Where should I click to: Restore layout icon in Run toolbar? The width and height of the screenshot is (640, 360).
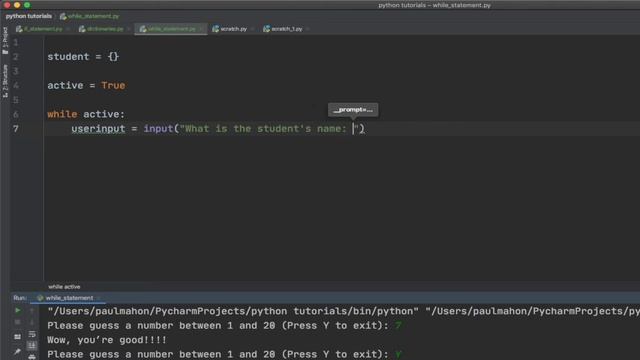[x=18, y=337]
